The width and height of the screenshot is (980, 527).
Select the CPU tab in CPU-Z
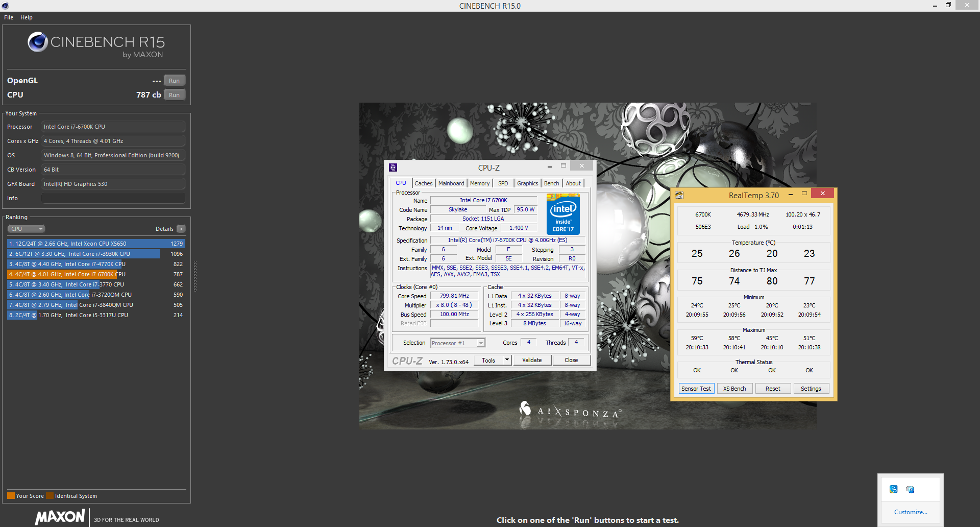coord(401,183)
